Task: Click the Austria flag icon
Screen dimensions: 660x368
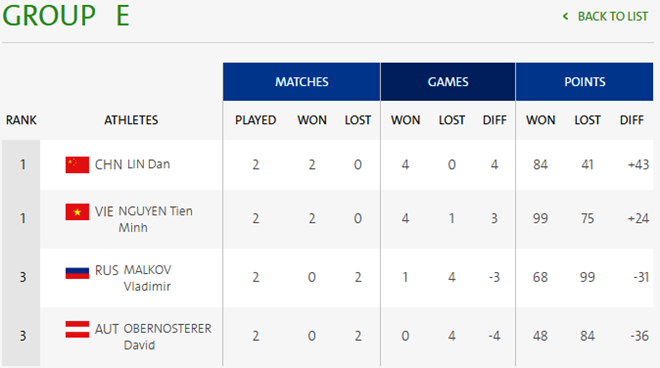Action: point(77,329)
